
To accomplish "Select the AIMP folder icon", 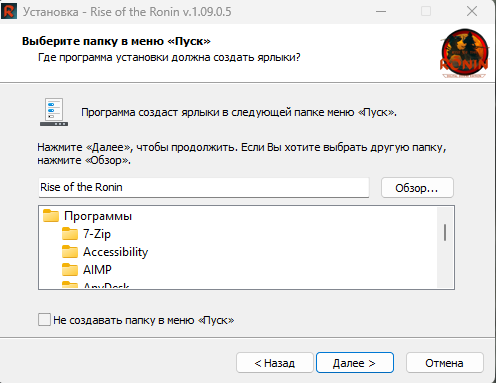I will [70, 270].
